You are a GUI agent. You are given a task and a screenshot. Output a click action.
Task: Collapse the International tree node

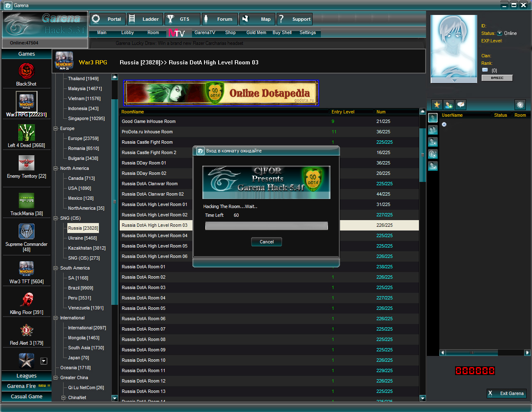56,318
